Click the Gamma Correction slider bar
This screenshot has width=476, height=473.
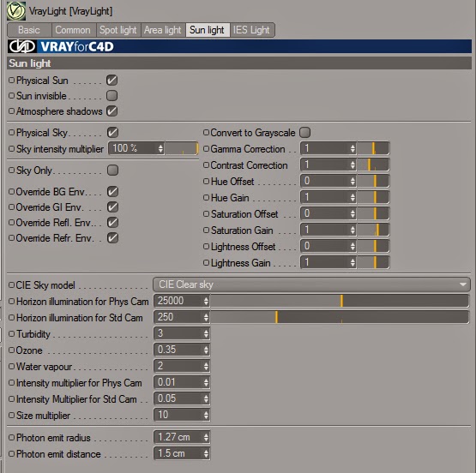point(373,148)
